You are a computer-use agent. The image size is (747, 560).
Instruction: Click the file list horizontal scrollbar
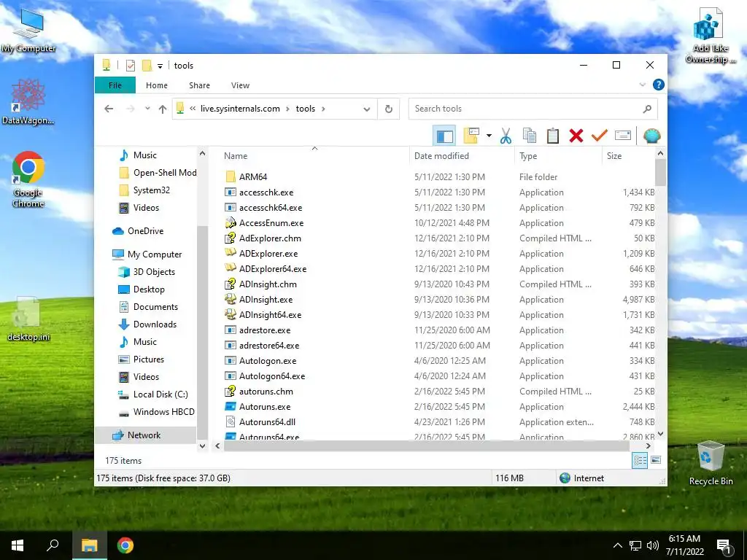click(x=427, y=446)
